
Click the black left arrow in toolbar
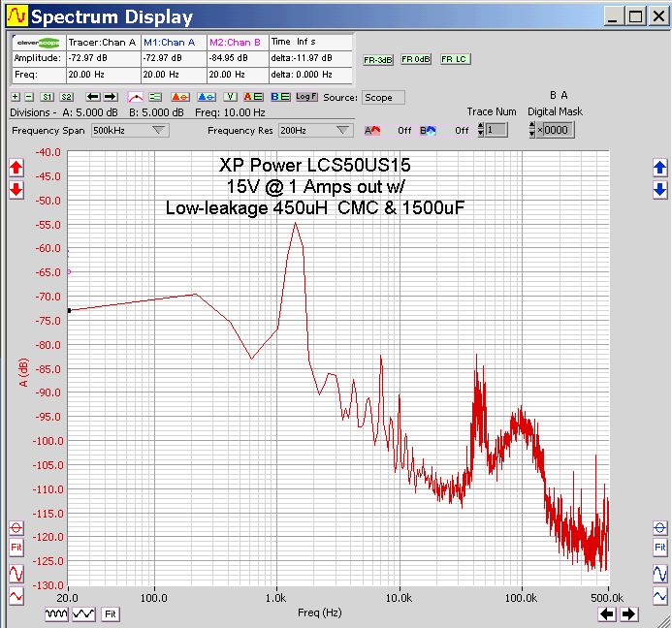[93, 97]
